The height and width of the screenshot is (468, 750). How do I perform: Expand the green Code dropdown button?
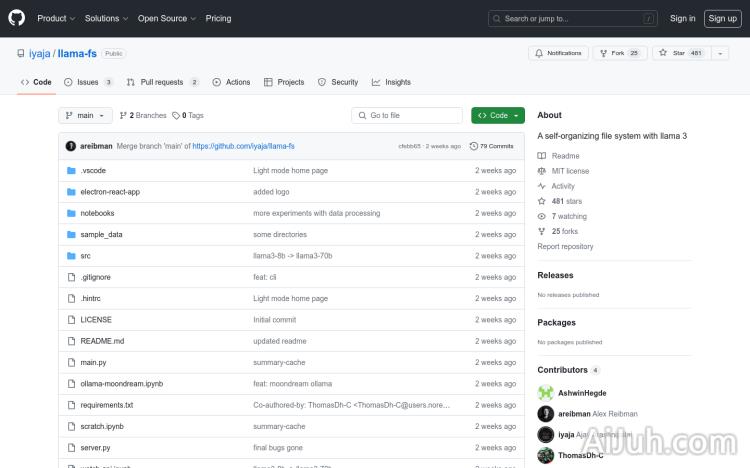pyautogui.click(x=498, y=116)
